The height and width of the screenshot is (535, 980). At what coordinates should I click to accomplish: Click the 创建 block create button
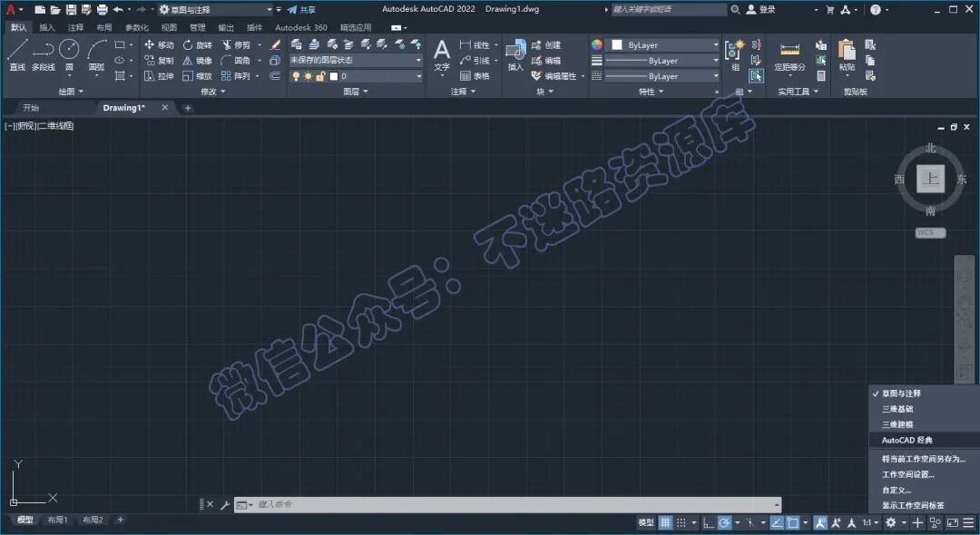pos(546,45)
